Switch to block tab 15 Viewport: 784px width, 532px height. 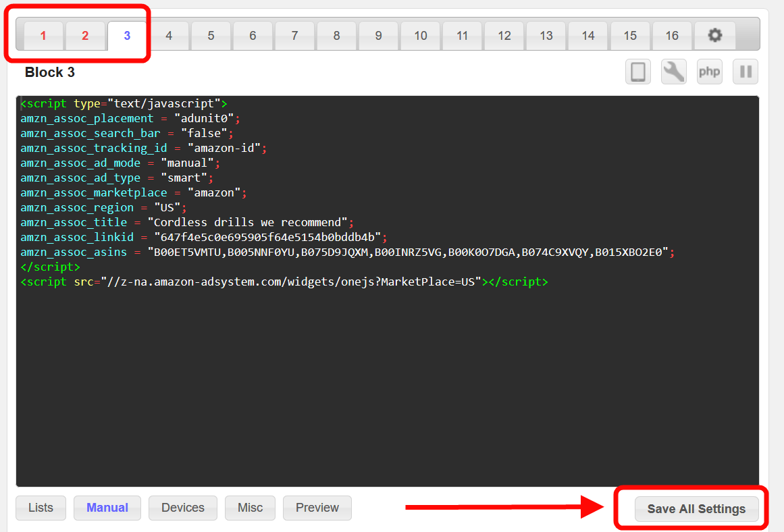point(630,36)
